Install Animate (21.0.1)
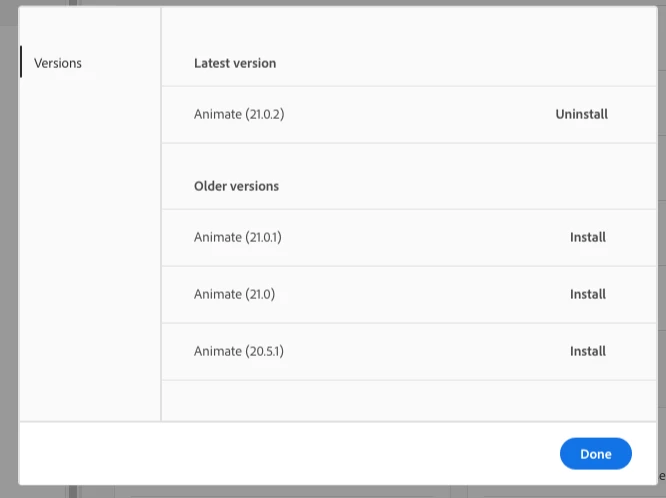Screen dimensions: 666x498 [588, 237]
